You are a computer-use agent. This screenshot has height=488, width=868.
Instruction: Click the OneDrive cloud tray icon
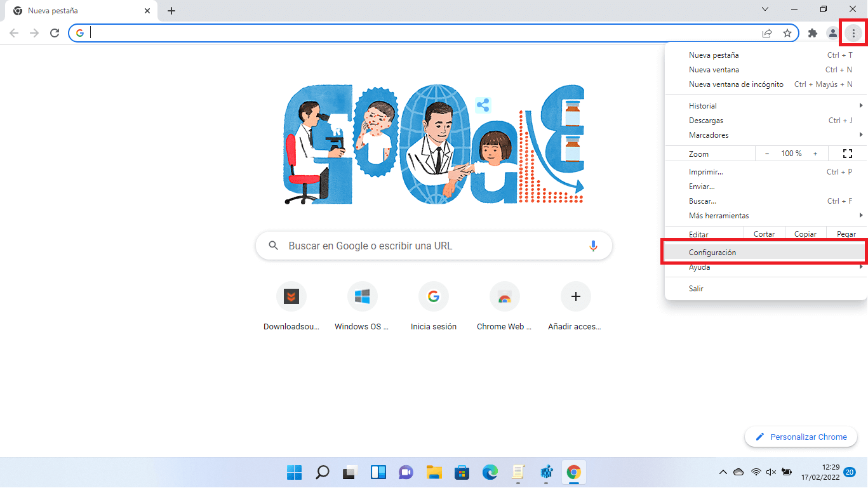(x=738, y=472)
